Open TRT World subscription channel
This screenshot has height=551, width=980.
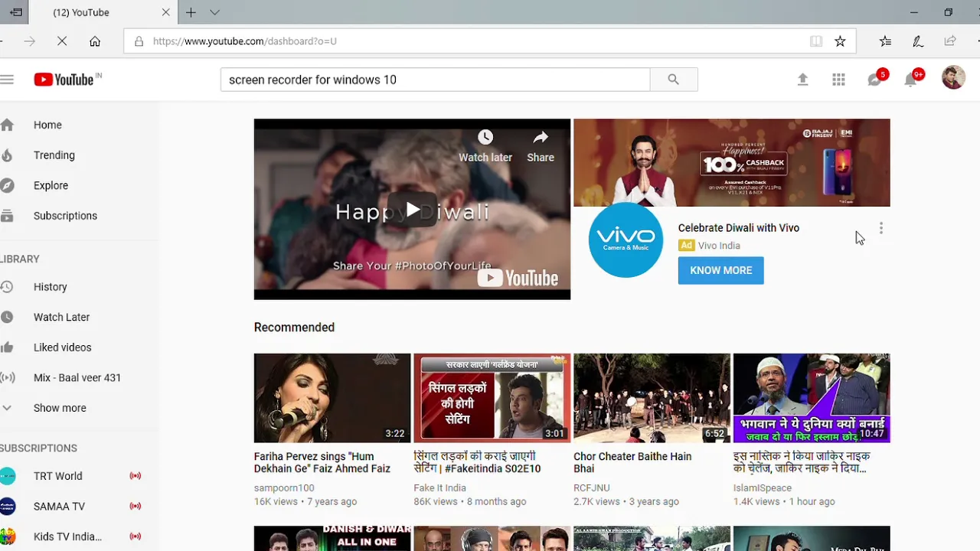coord(57,476)
